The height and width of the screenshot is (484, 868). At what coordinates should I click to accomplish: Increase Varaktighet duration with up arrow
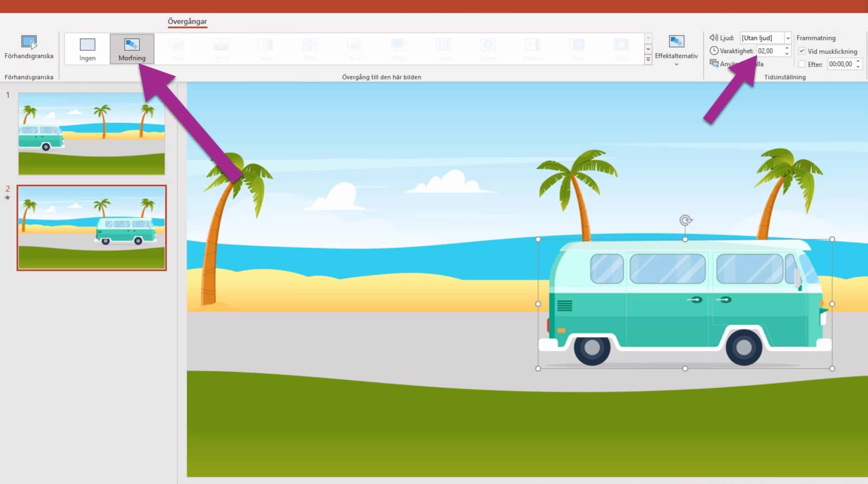coord(787,49)
